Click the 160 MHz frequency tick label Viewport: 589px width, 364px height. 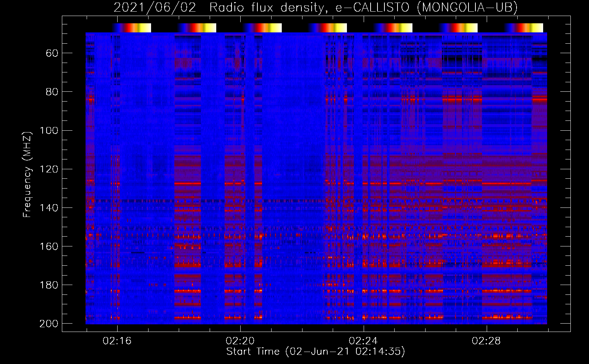(x=49, y=246)
